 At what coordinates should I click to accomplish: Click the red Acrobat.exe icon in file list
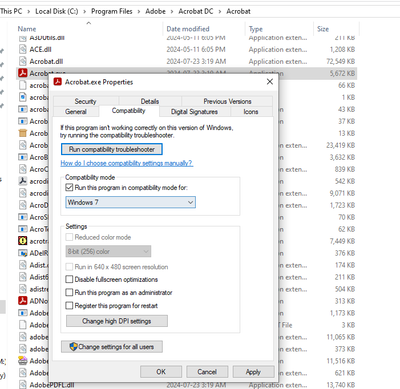pyautogui.click(x=23, y=73)
